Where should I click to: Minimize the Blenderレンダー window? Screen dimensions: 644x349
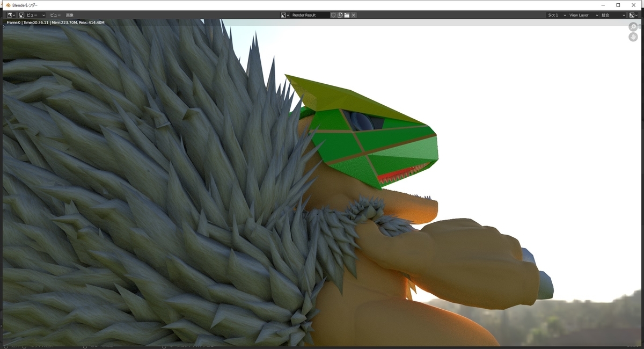point(603,5)
